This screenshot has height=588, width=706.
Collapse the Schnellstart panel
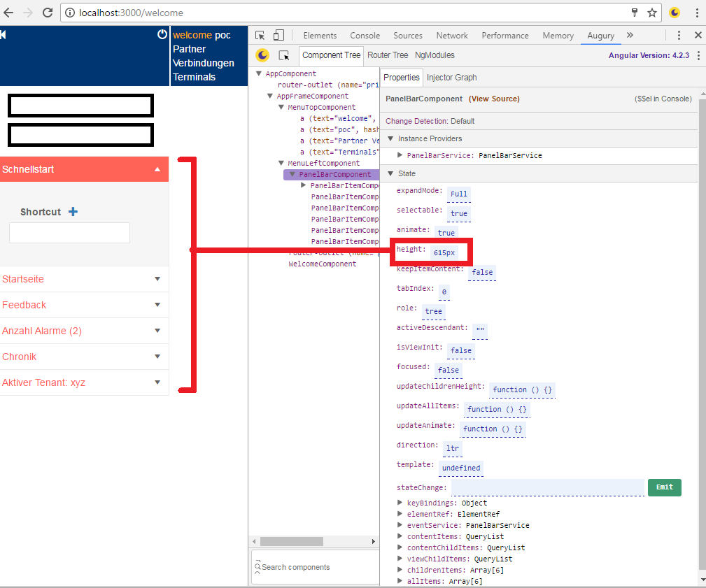157,169
